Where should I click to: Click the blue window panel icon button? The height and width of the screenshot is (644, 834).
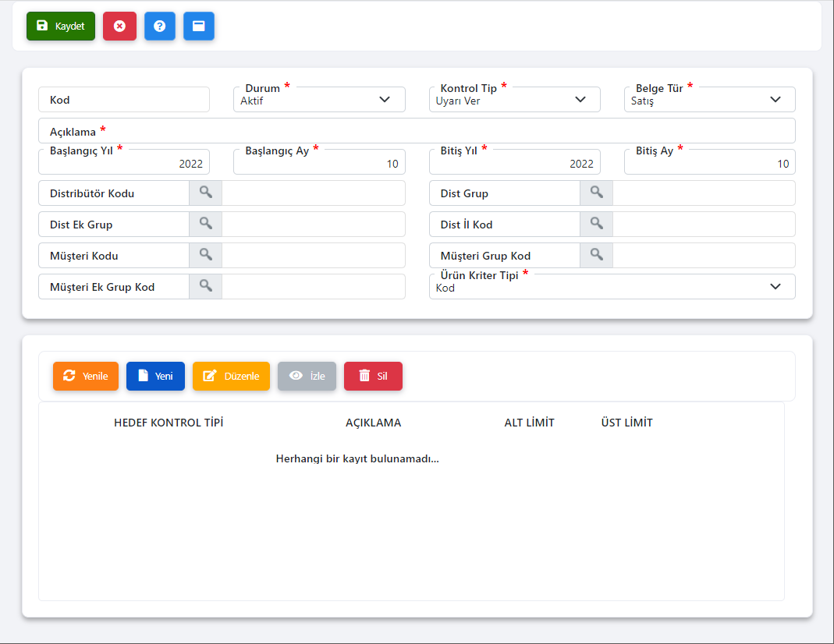click(198, 26)
